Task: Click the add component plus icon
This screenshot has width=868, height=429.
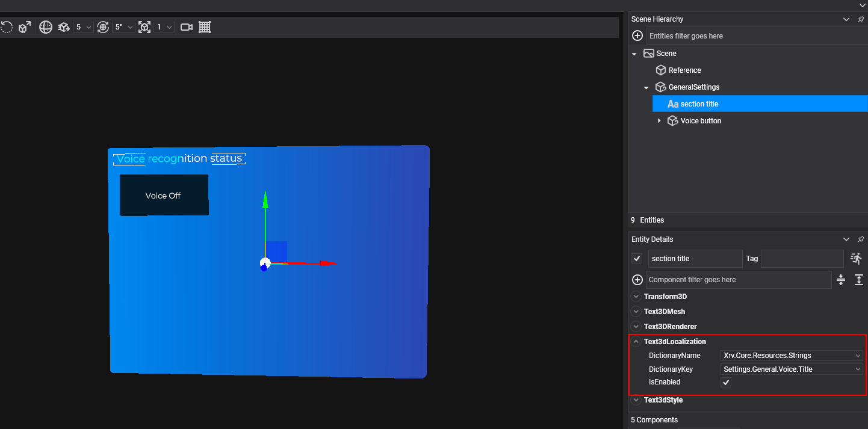Action: pos(637,280)
